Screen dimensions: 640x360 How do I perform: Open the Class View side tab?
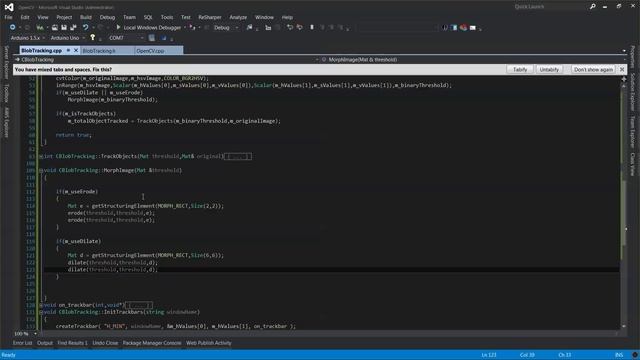pos(633,164)
